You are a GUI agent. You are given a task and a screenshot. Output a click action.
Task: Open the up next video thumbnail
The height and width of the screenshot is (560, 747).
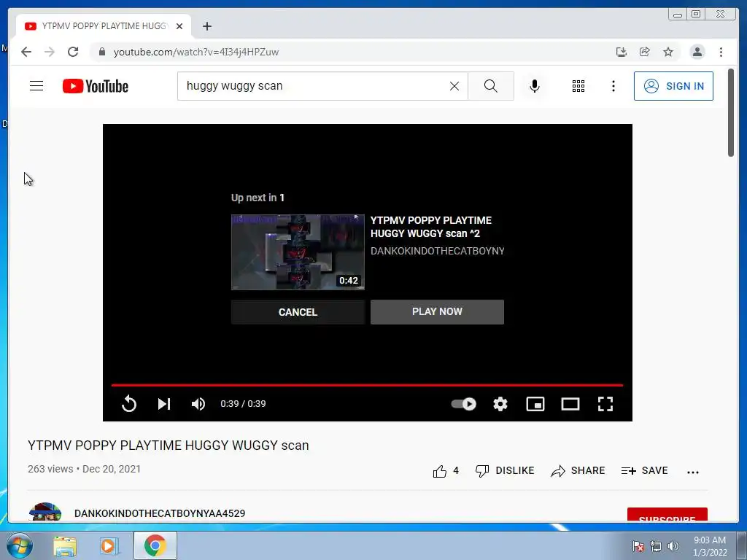[298, 252]
